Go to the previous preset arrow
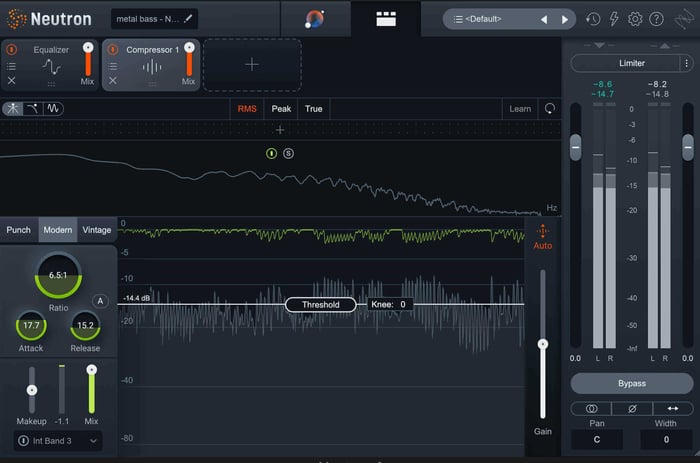 coord(544,20)
